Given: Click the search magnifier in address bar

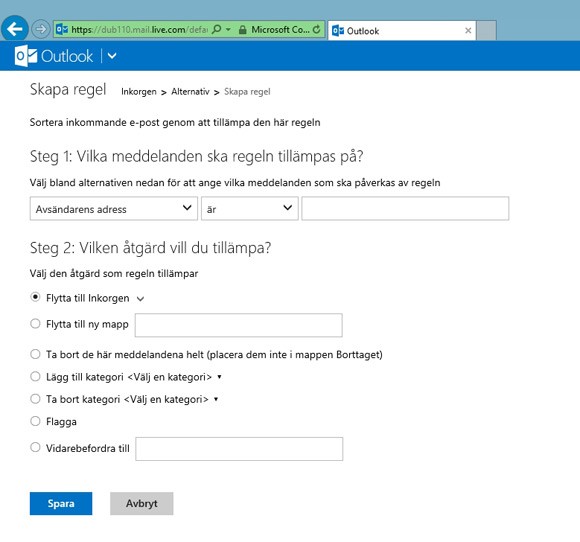Looking at the screenshot, I should click(217, 29).
